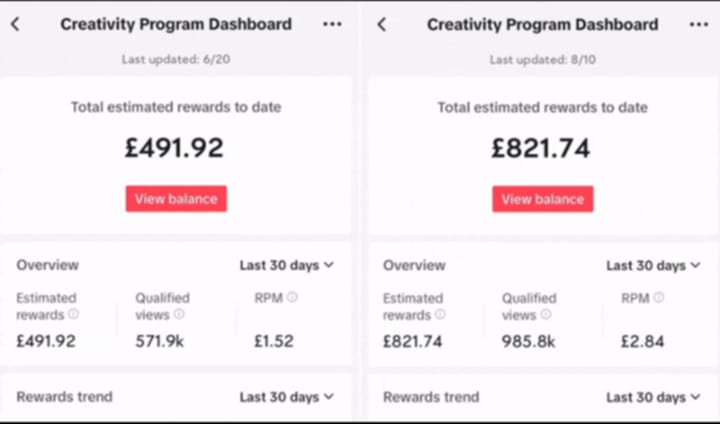Open left Rewards trend Last 30 days dropdown
The width and height of the screenshot is (720, 424).
pos(287,397)
